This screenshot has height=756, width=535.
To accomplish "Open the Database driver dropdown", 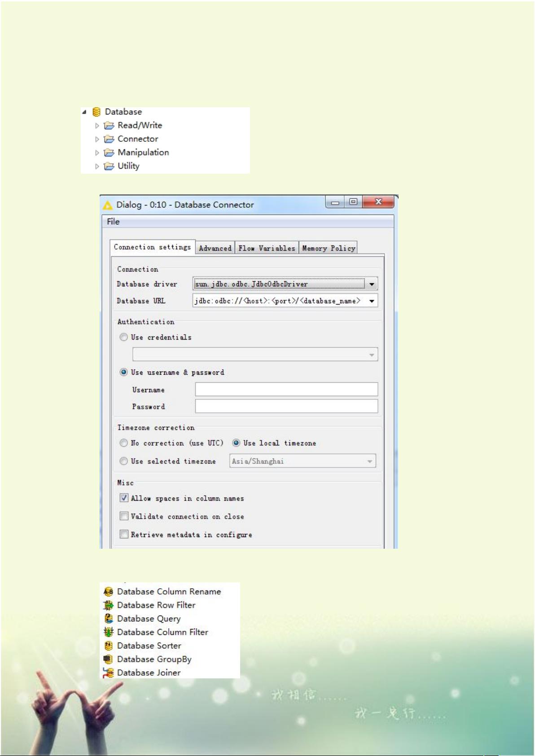I will (372, 284).
